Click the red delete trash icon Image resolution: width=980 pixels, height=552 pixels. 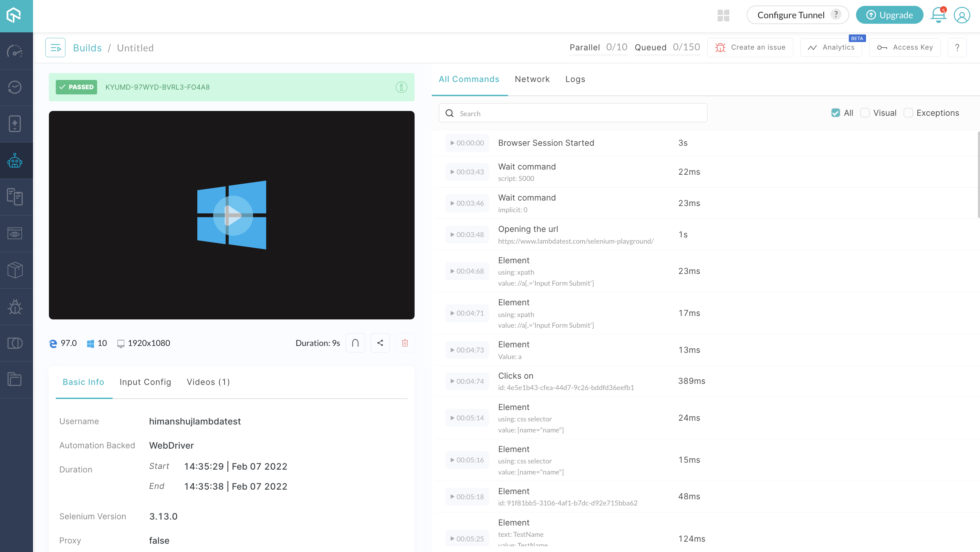coord(405,343)
